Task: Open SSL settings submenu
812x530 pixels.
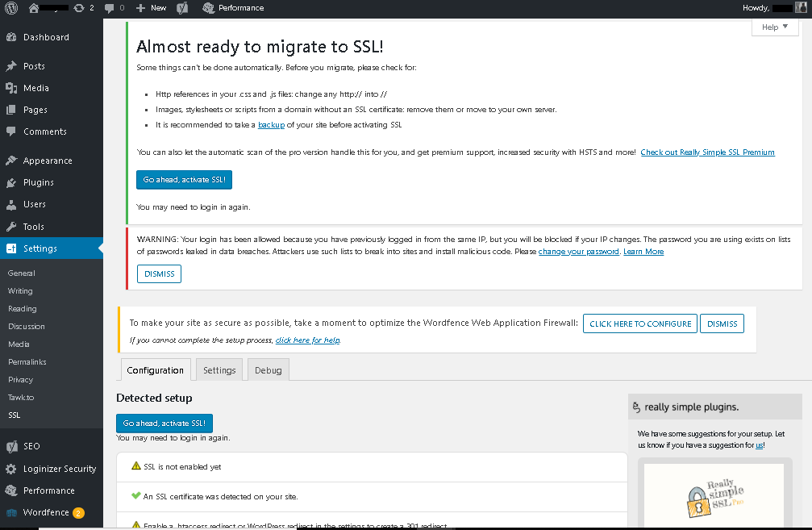Action: tap(14, 415)
